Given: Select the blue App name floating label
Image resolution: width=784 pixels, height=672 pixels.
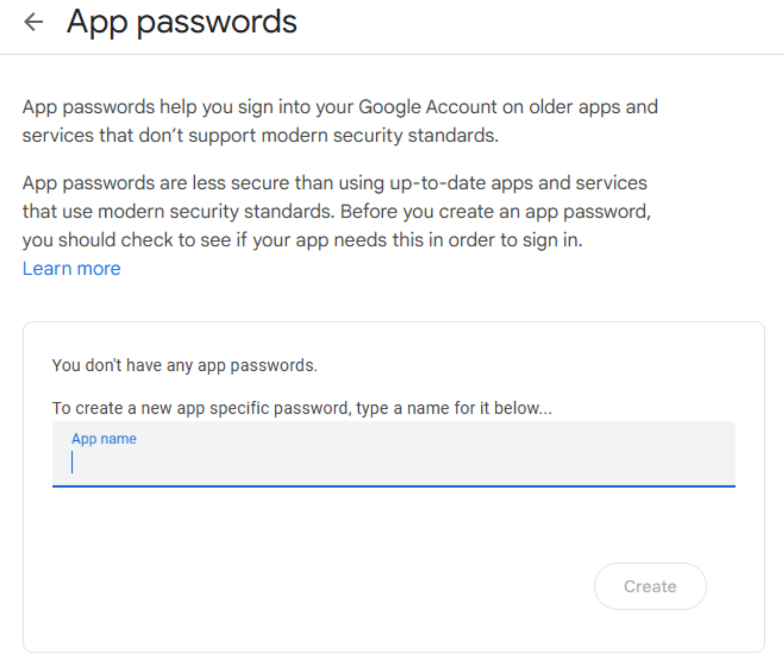Looking at the screenshot, I should click(x=104, y=438).
